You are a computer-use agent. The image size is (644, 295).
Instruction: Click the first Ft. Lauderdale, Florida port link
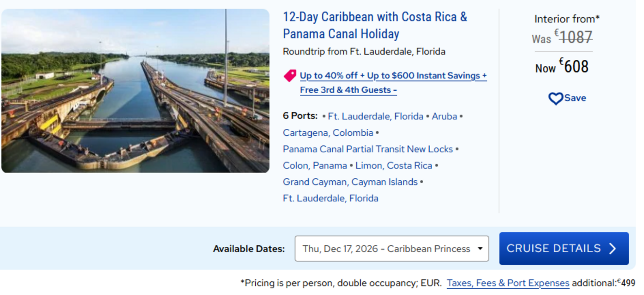point(375,117)
